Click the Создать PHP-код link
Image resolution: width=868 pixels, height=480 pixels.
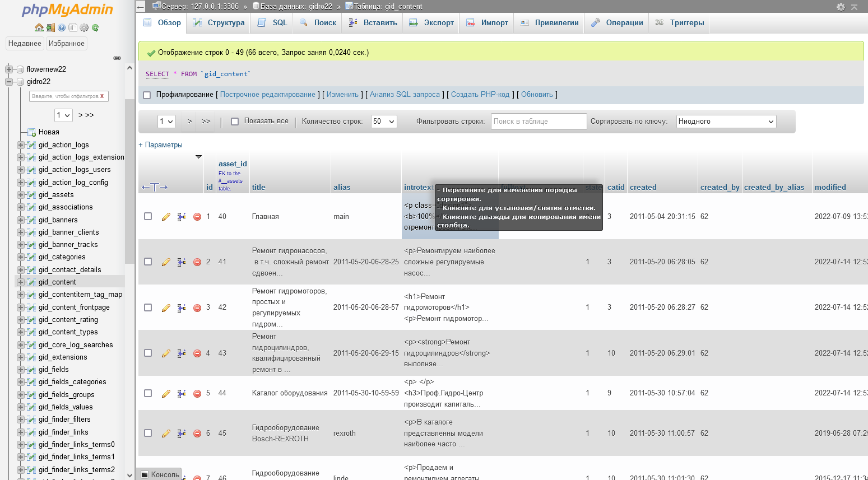(480, 95)
